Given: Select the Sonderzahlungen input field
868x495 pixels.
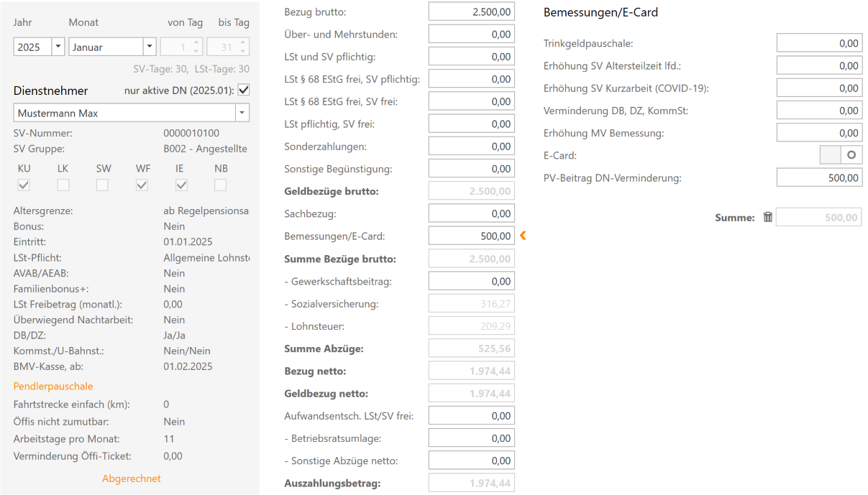Looking at the screenshot, I should coord(471,146).
